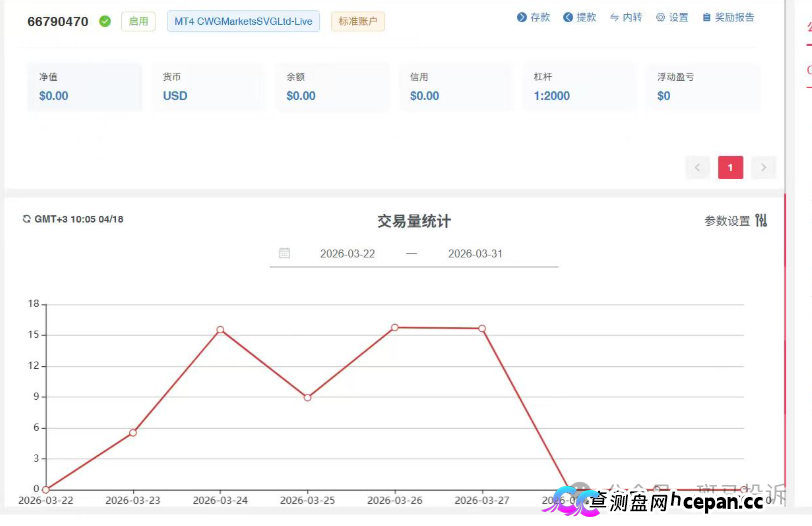
Task: Click x-axis label 2026-03-24
Action: (x=220, y=501)
